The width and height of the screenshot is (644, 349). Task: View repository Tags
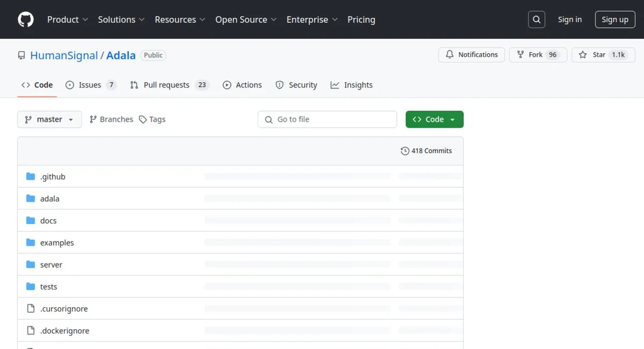[152, 119]
